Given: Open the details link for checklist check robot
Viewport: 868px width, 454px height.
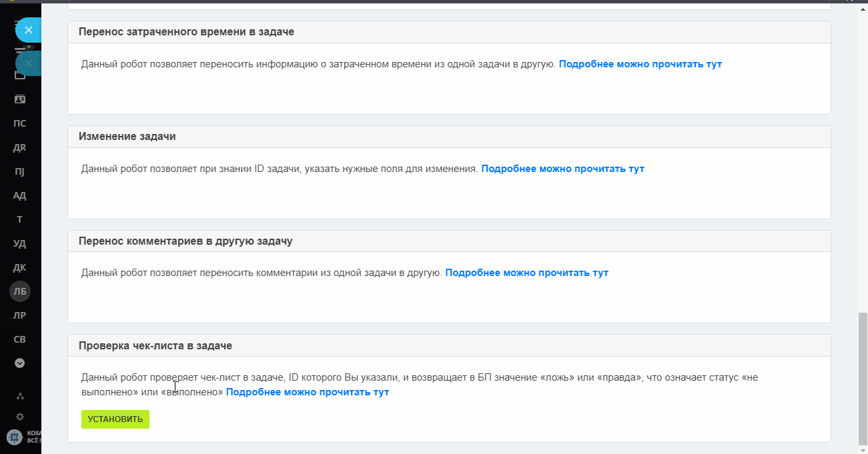Looking at the screenshot, I should [308, 392].
